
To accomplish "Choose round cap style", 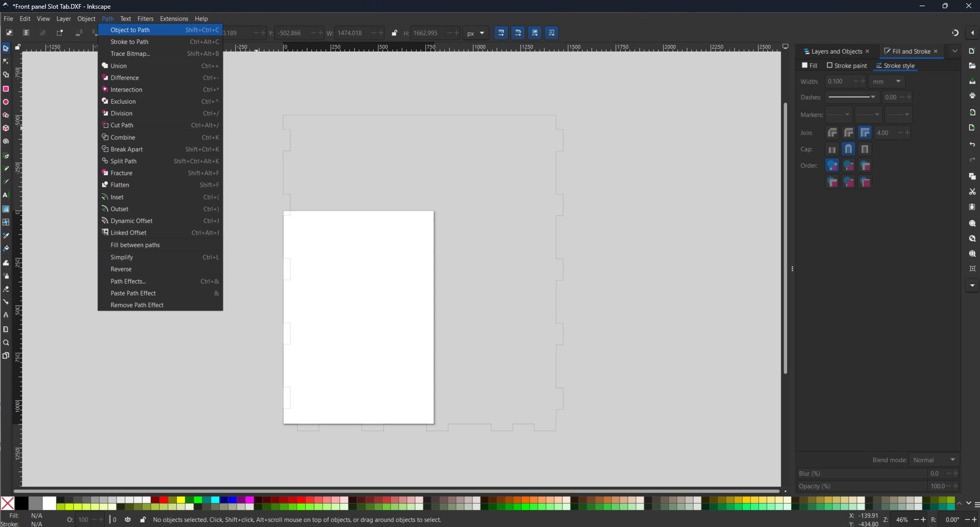I will click(x=849, y=149).
